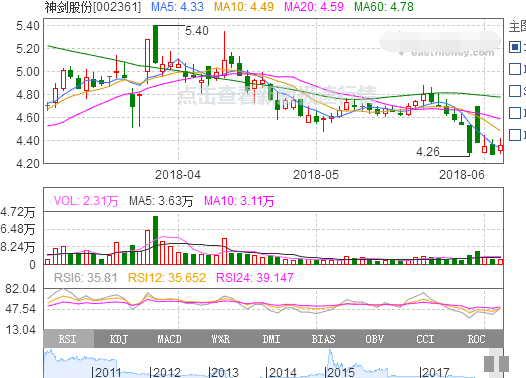Screen dimensions: 526x378
Task: Enable the overlay checkbox labeled starting with S
Action: pos(515,91)
